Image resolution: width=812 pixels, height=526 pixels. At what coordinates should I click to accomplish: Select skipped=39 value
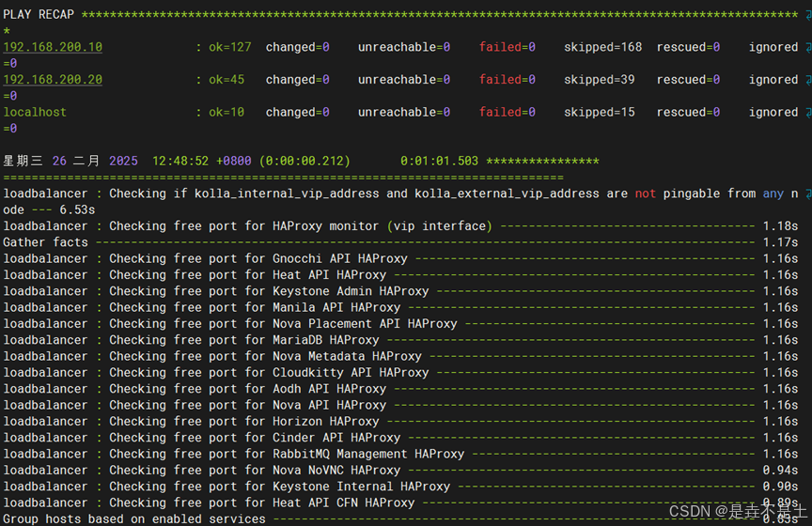click(x=600, y=80)
